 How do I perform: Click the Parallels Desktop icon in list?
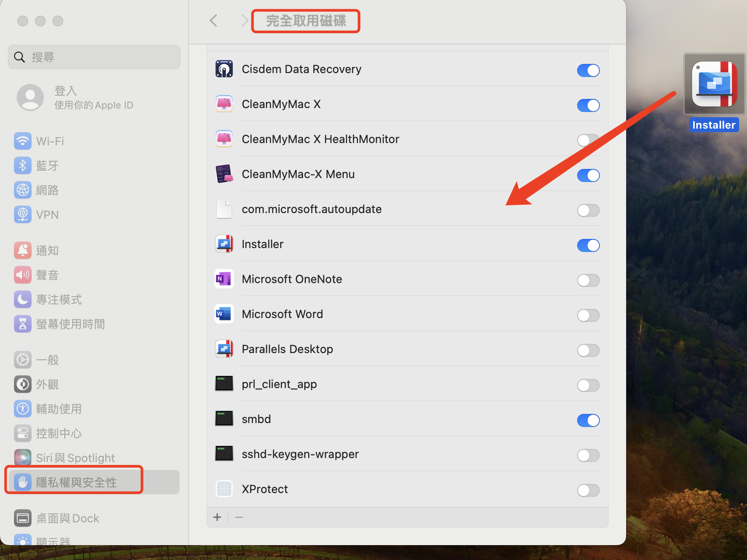[x=224, y=349]
